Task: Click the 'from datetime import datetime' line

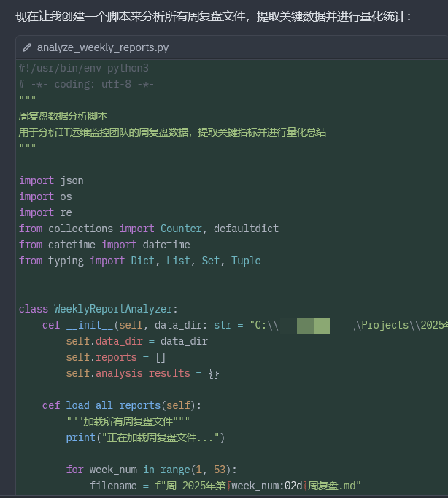Action: tap(104, 245)
